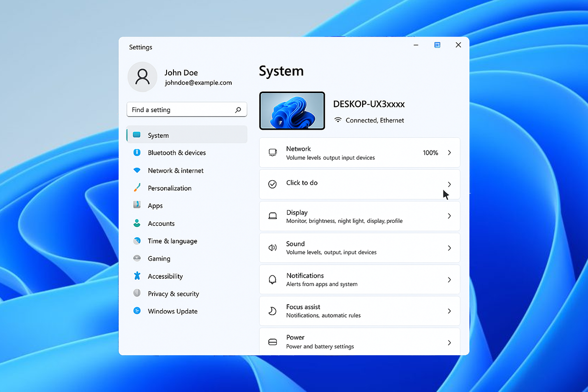Open the Apps category
Image resolution: width=588 pixels, height=392 pixels.
click(155, 206)
